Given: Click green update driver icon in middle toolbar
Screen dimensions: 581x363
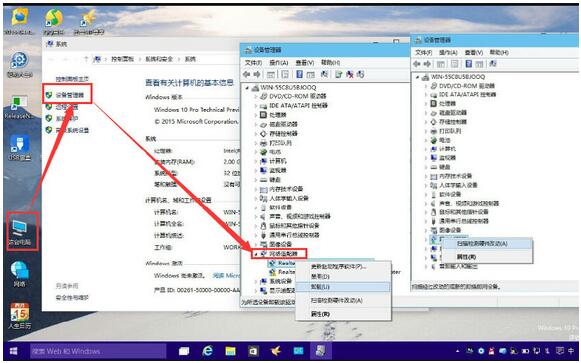Looking at the screenshot, I should coord(339,74).
